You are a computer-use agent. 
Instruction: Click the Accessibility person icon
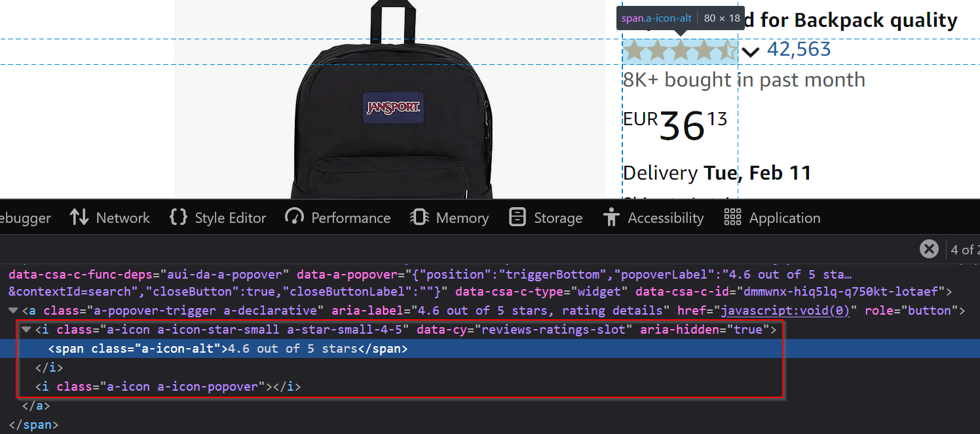611,218
